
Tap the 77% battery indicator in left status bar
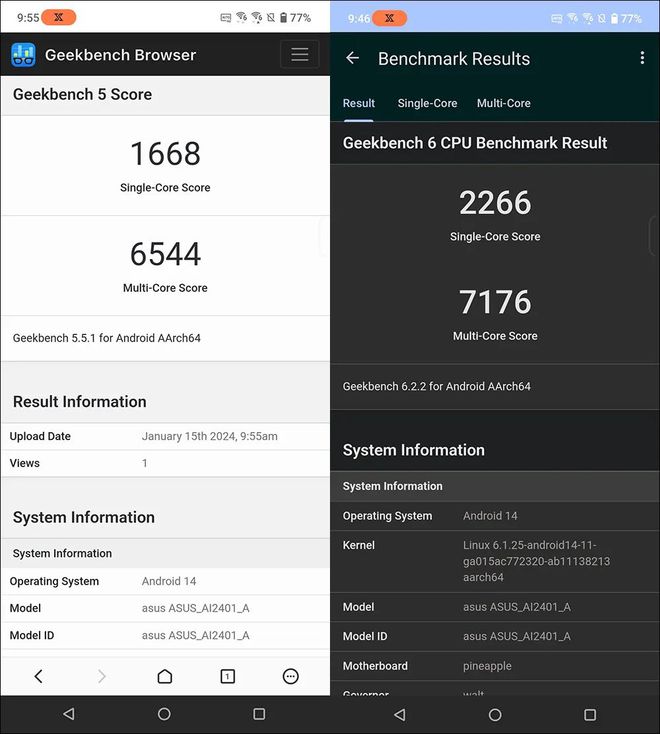click(295, 18)
